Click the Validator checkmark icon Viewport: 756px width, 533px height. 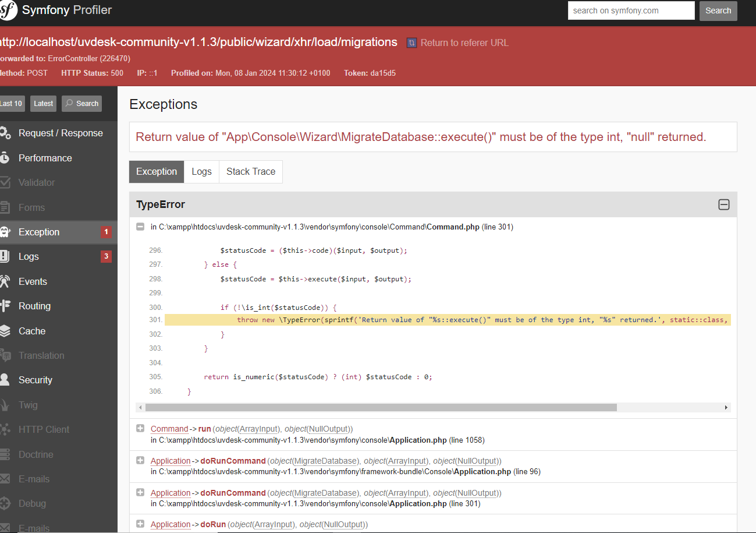tap(5, 182)
